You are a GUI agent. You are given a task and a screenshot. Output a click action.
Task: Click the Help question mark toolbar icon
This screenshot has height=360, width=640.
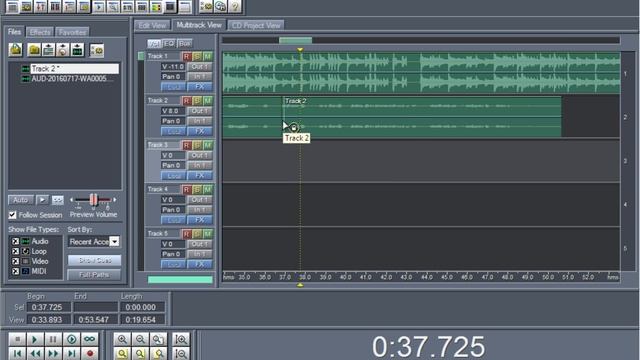tap(235, 6)
